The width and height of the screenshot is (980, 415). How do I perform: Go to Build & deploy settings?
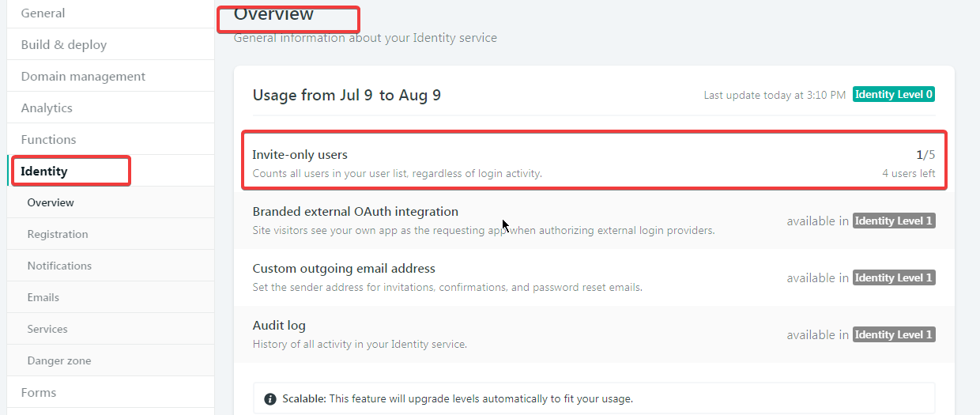(x=64, y=45)
